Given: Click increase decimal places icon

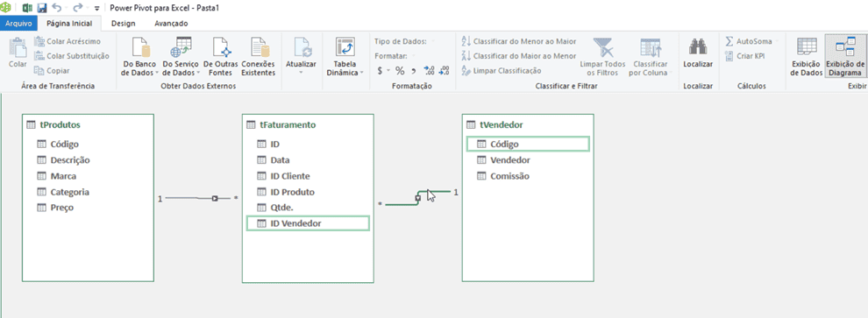Looking at the screenshot, I should click(x=429, y=70).
